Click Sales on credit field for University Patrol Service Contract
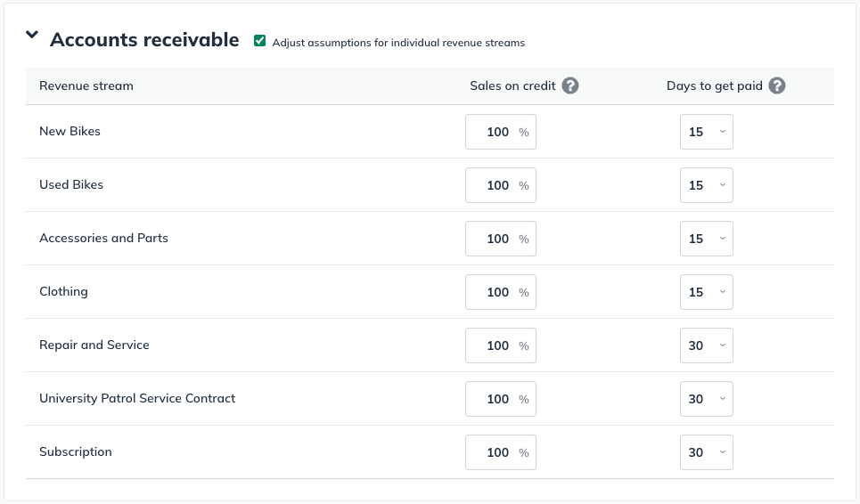Screen dimensions: 860x504 pos(495,399)
